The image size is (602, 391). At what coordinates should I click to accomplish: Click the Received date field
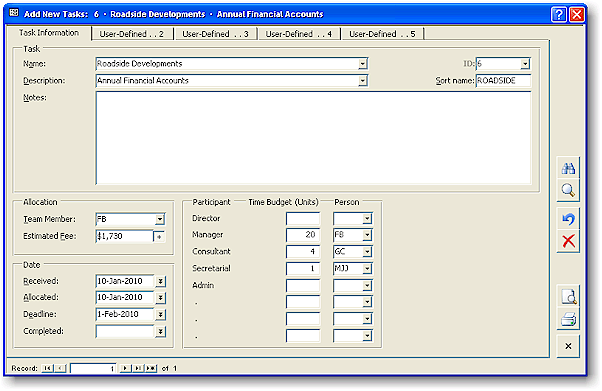[125, 281]
